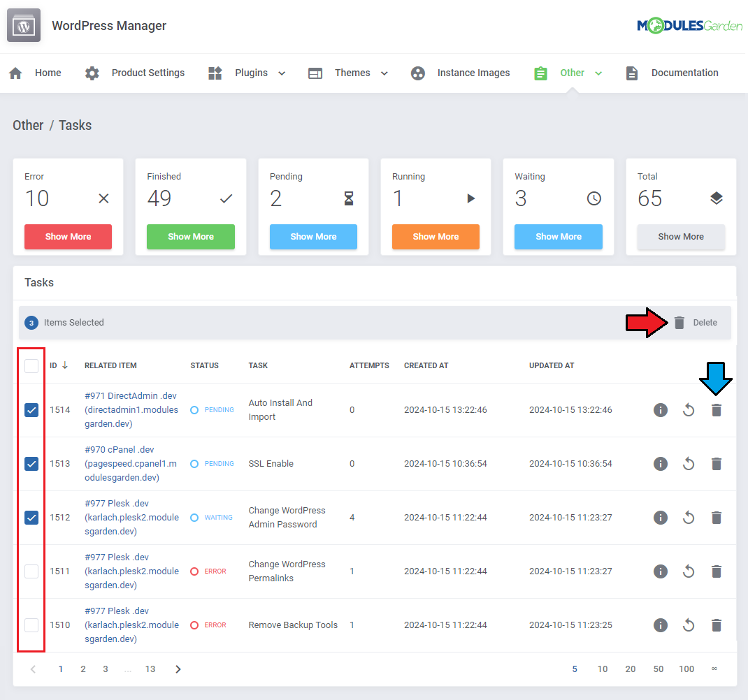Screen dimensions: 748x700
Task: Click the WordPress Manager logo icon
Action: [24, 25]
